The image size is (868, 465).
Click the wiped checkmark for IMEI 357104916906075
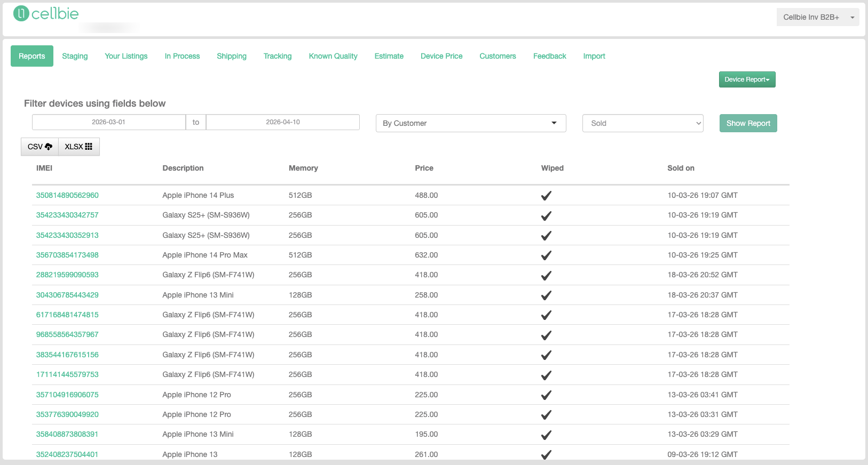click(546, 395)
